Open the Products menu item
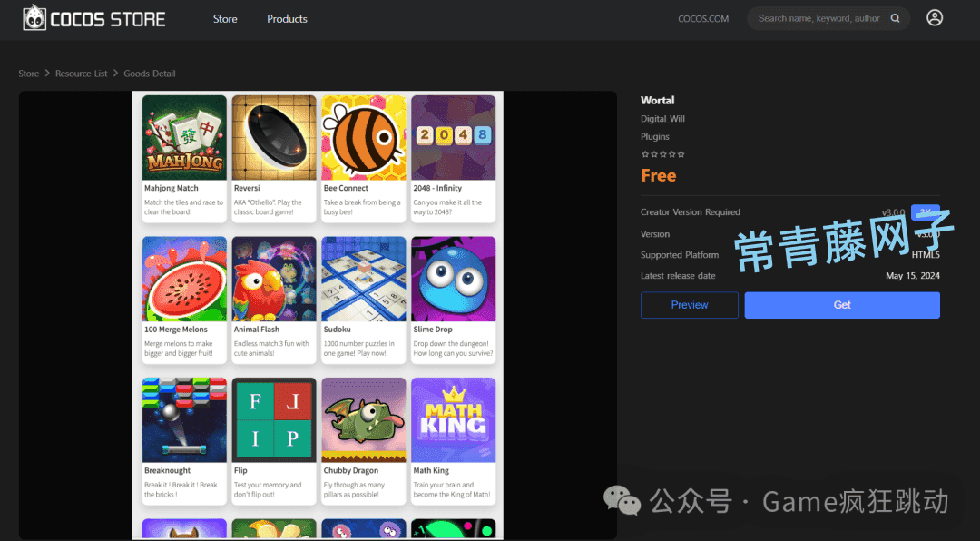Image resolution: width=980 pixels, height=541 pixels. tap(287, 19)
